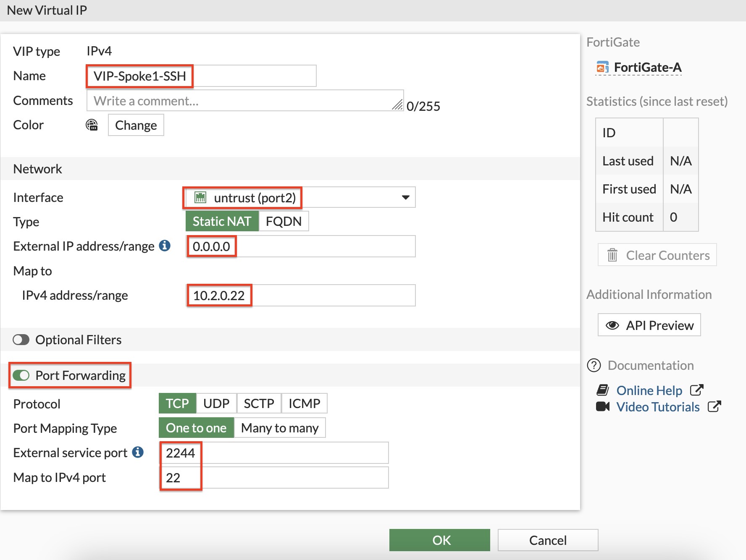The width and height of the screenshot is (746, 560).
Task: Click the Documentation question mark icon
Action: click(594, 365)
